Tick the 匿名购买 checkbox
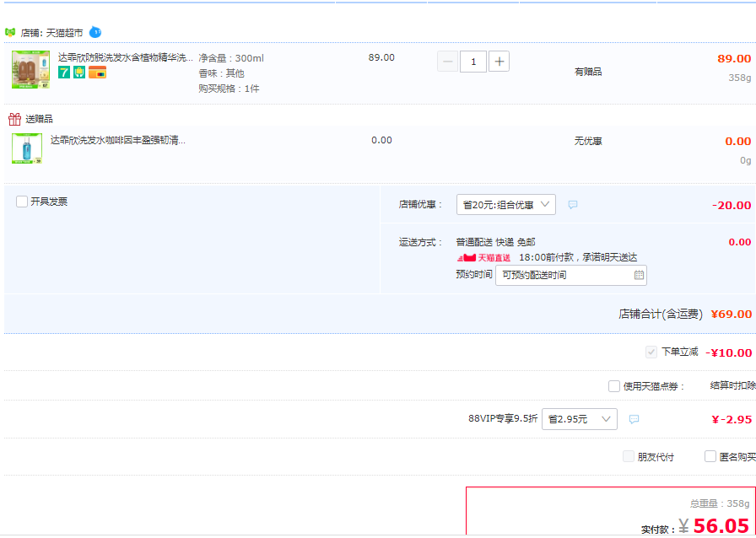Viewport: 756px width, 538px height. (710, 456)
